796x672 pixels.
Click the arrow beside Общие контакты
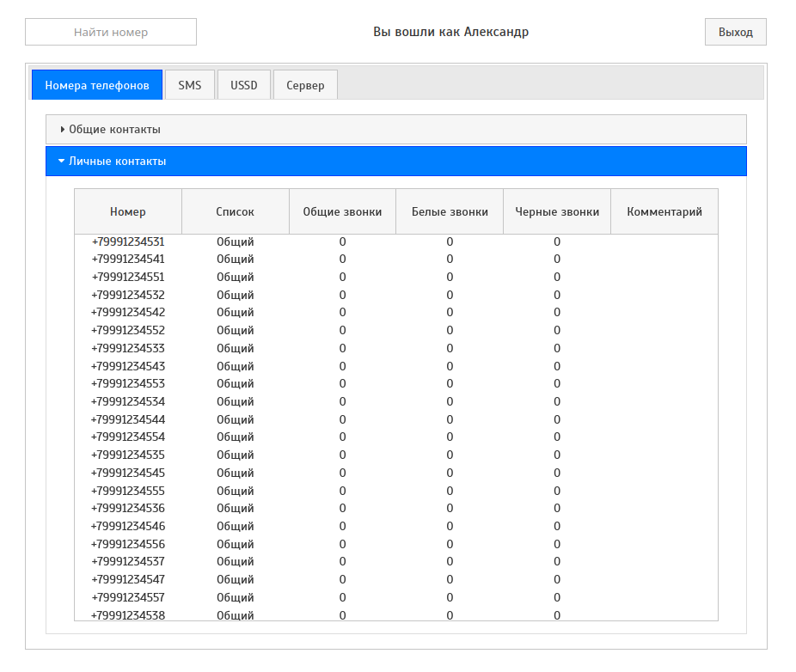tap(63, 129)
